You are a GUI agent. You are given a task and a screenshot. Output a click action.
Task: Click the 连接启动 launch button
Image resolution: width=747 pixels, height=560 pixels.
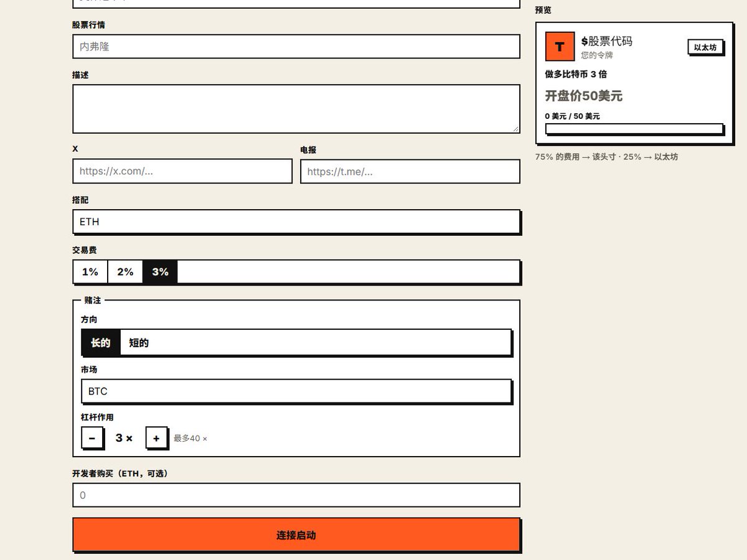[x=296, y=535]
